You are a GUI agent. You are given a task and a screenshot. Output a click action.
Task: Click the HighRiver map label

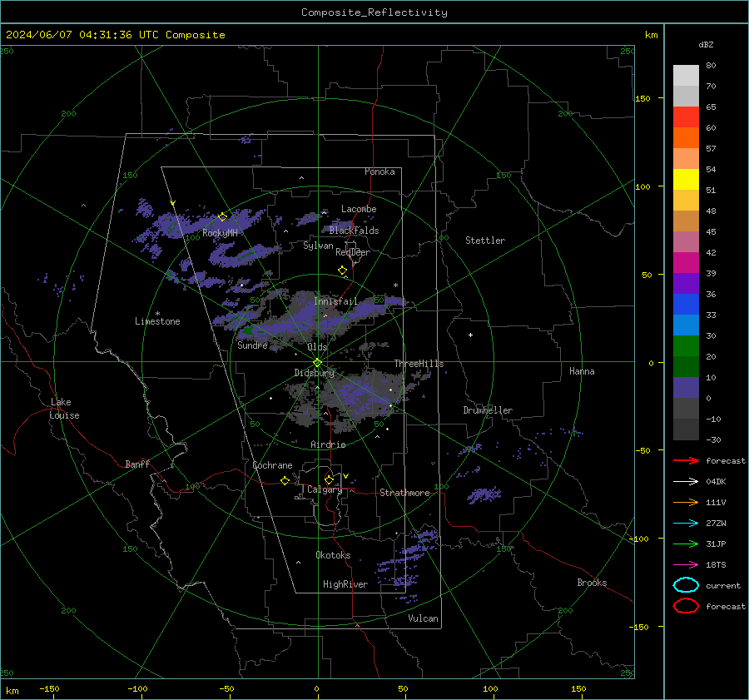345,584
